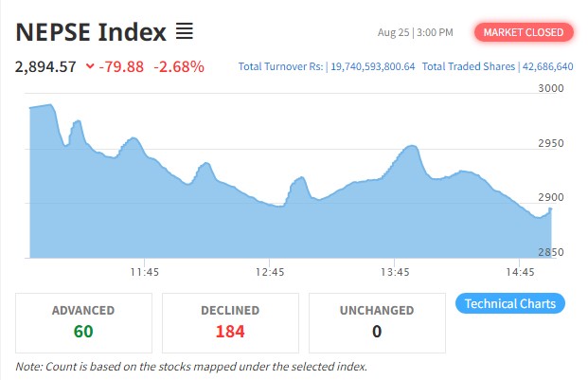The width and height of the screenshot is (588, 380).
Task: Click the red downward chevron arrow
Action: [90, 66]
